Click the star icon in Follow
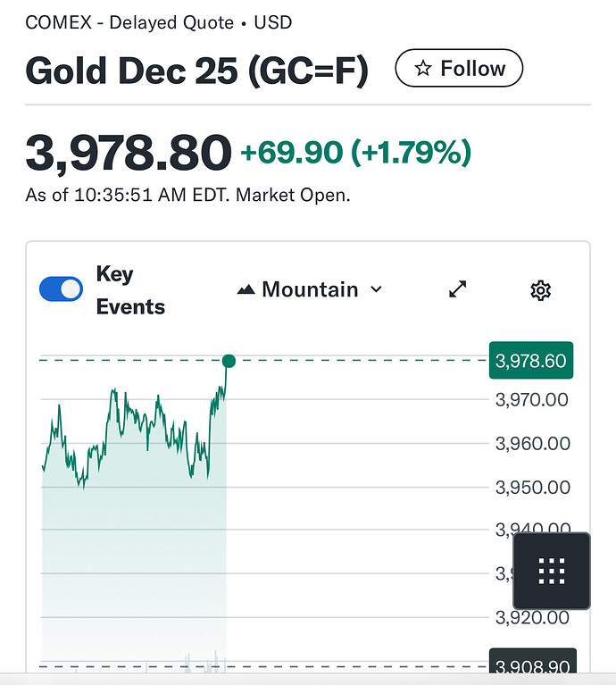616x685 pixels. point(424,69)
